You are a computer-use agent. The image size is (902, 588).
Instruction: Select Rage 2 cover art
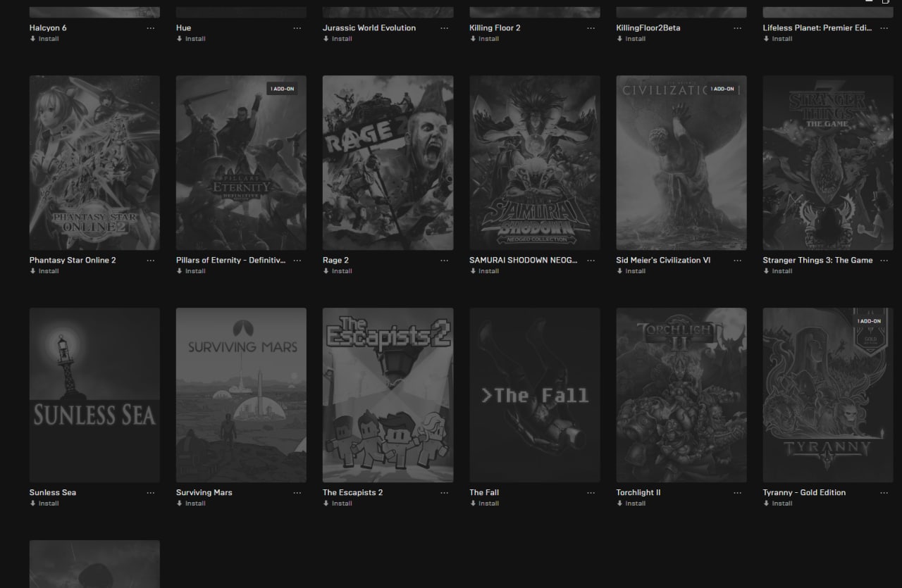(388, 163)
